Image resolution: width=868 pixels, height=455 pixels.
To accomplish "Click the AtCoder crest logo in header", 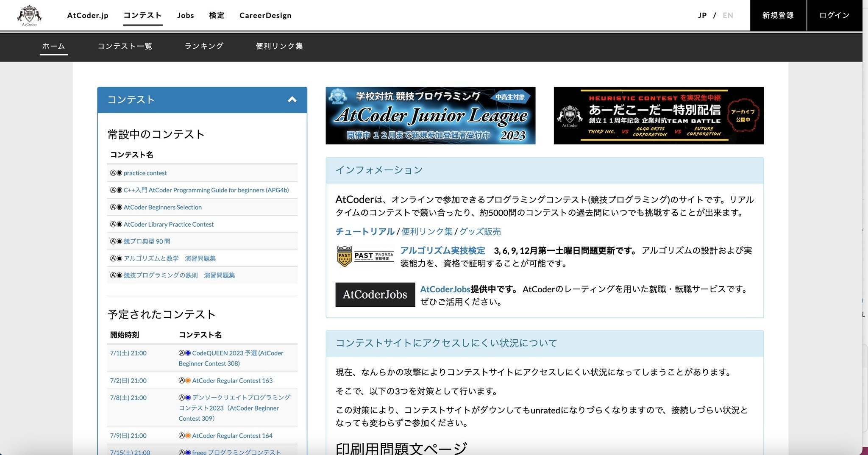I will coord(29,16).
